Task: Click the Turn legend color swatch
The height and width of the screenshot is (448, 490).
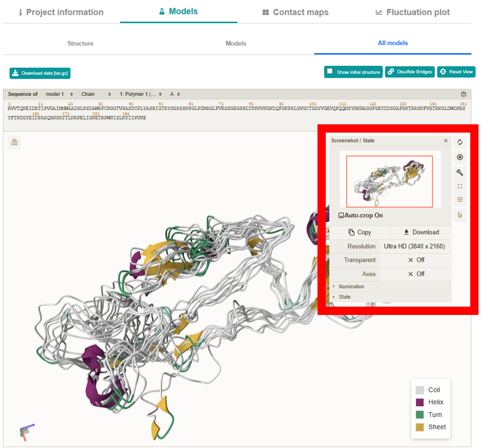Action: (420, 415)
